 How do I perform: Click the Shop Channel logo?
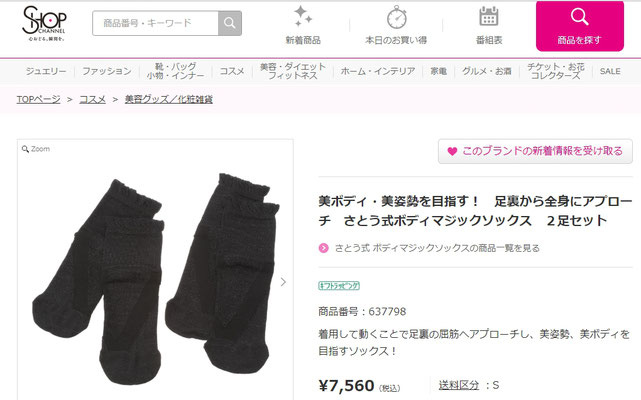[44, 24]
